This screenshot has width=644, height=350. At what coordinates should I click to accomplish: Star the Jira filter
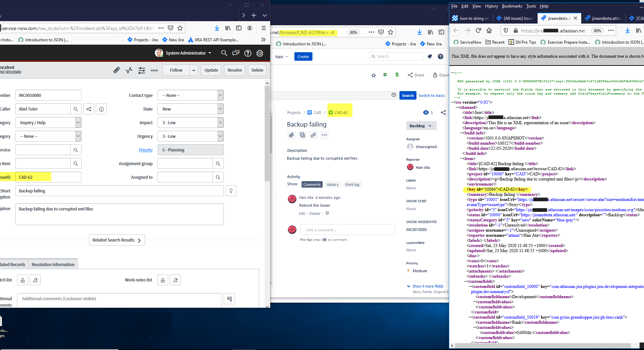click(374, 75)
